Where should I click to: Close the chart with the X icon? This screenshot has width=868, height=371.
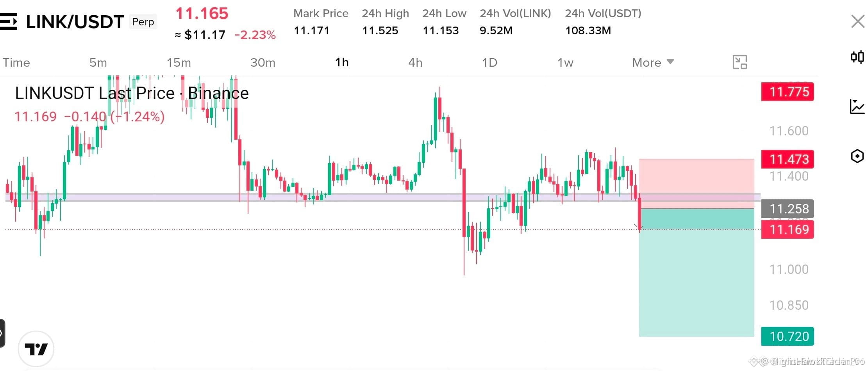pyautogui.click(x=857, y=21)
